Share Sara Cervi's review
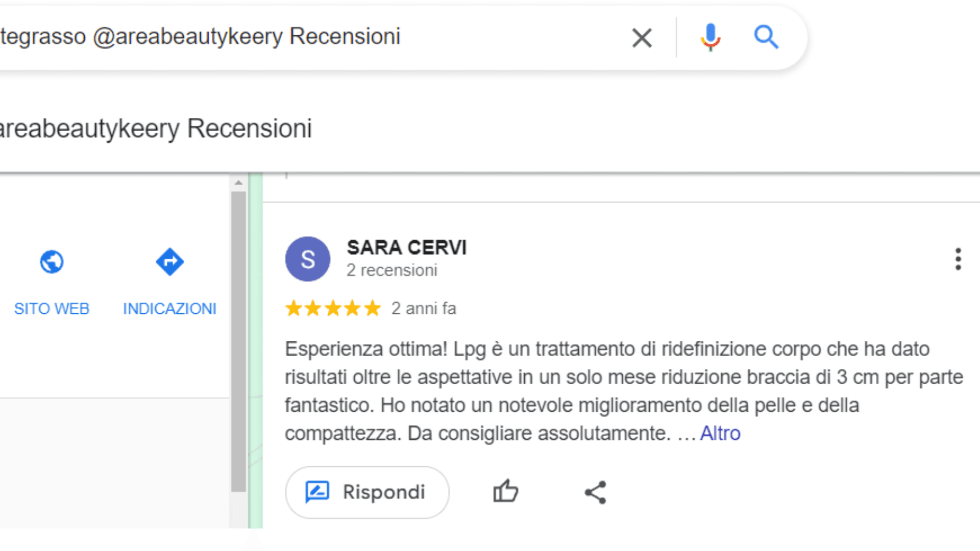Image resolution: width=980 pixels, height=551 pixels. tap(595, 492)
